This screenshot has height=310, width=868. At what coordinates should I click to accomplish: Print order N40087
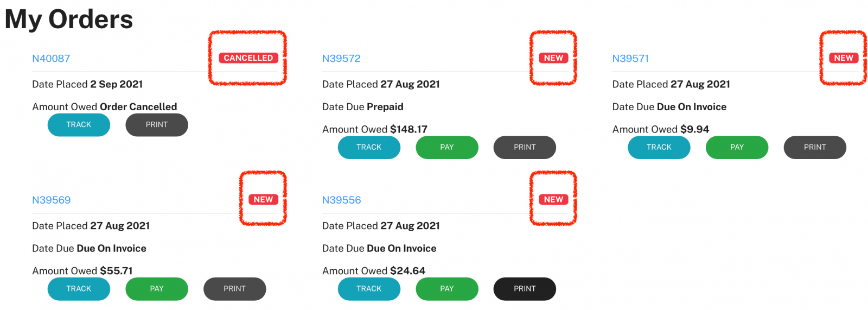(157, 125)
